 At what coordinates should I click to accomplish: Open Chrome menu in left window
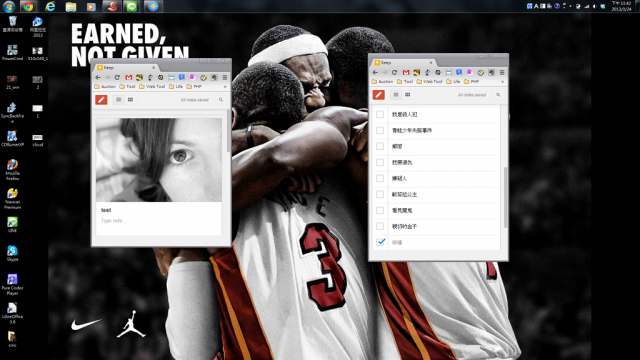[224, 77]
